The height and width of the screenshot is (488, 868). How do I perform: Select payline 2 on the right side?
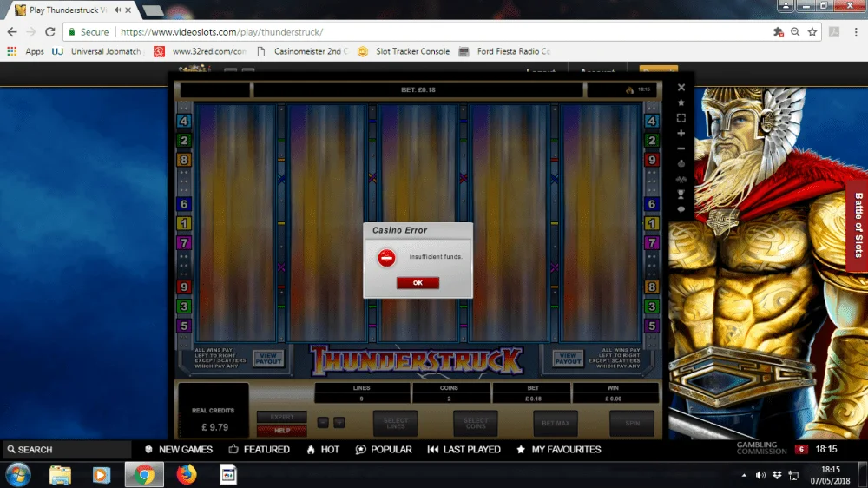point(652,140)
